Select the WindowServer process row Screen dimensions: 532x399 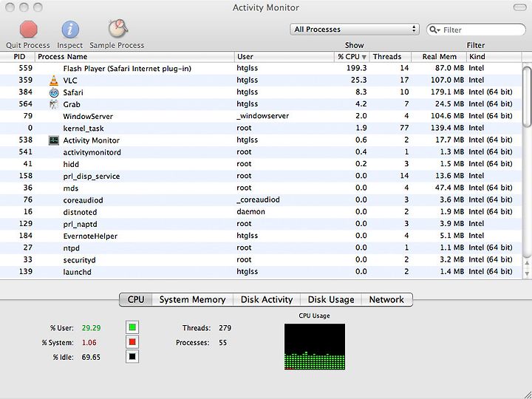pos(261,116)
